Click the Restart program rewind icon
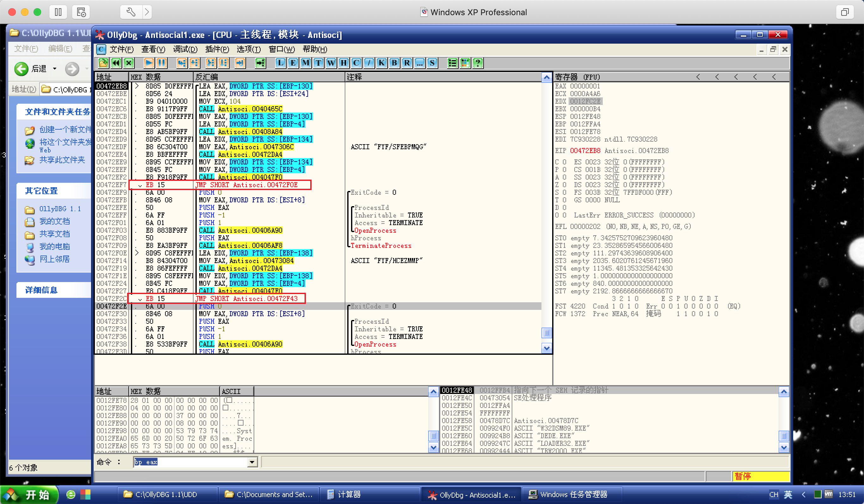Image resolution: width=864 pixels, height=504 pixels. pos(116,63)
